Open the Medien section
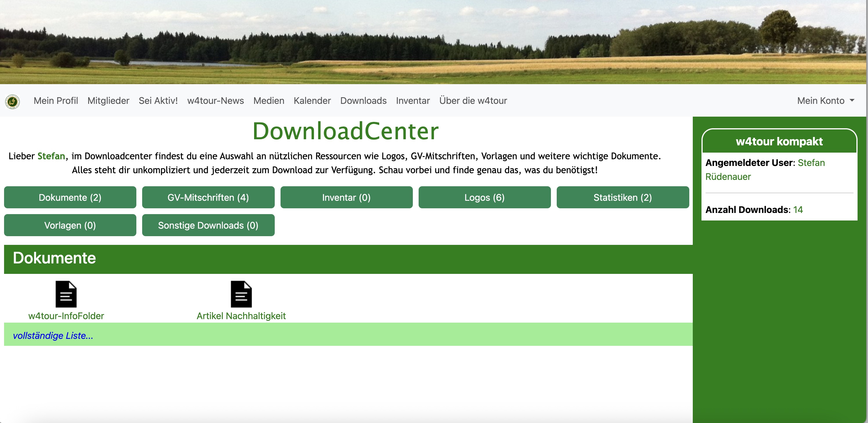This screenshot has width=868, height=423. (x=269, y=101)
